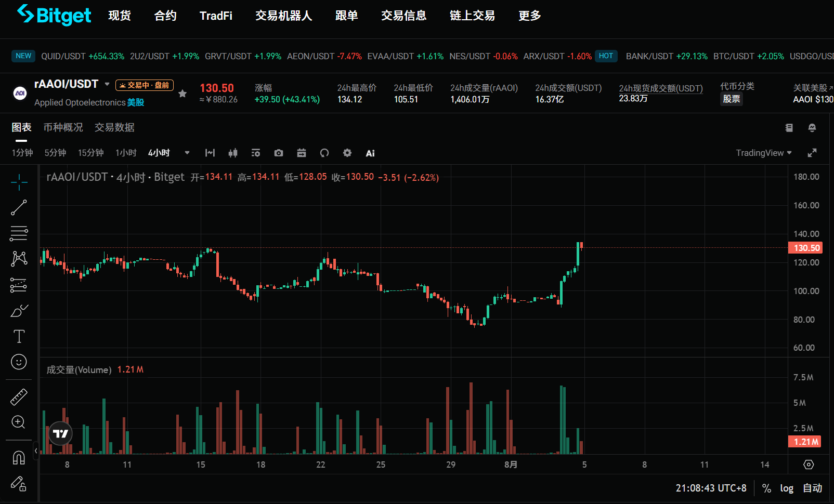Open QUID/USDT ticker link
This screenshot has height=504, width=834.
point(83,56)
